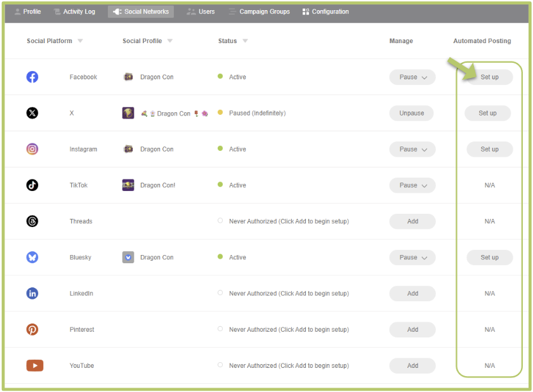This screenshot has width=533, height=392.
Task: Click the Pinterest platform icon
Action: (32, 329)
